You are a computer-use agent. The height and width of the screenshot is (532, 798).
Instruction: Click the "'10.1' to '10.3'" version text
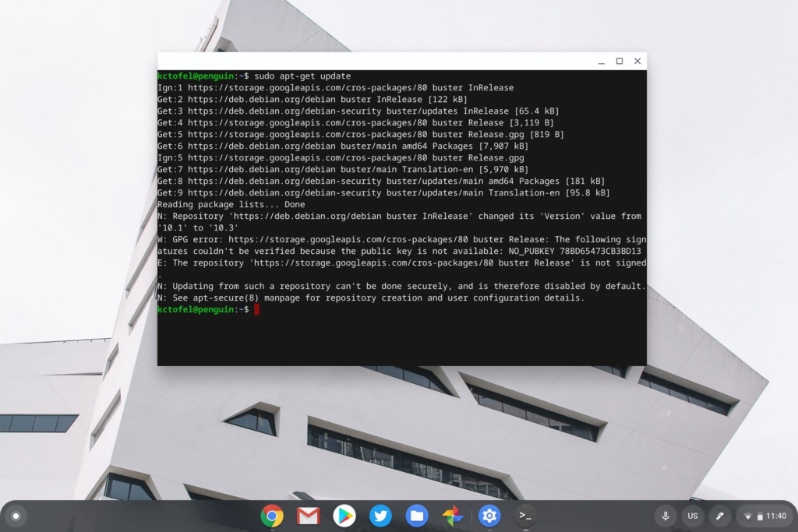[x=198, y=228]
